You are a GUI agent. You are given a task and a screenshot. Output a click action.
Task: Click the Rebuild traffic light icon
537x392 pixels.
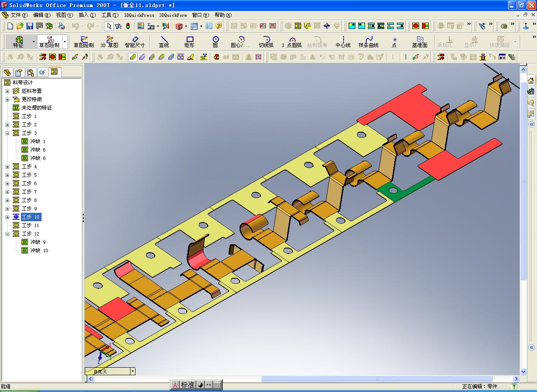coord(128,26)
